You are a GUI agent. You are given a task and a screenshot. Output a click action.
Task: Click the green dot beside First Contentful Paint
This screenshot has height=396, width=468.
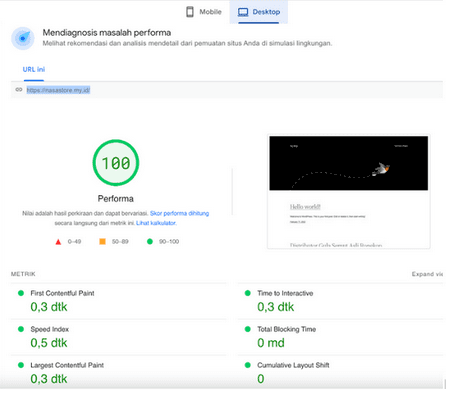click(21, 293)
